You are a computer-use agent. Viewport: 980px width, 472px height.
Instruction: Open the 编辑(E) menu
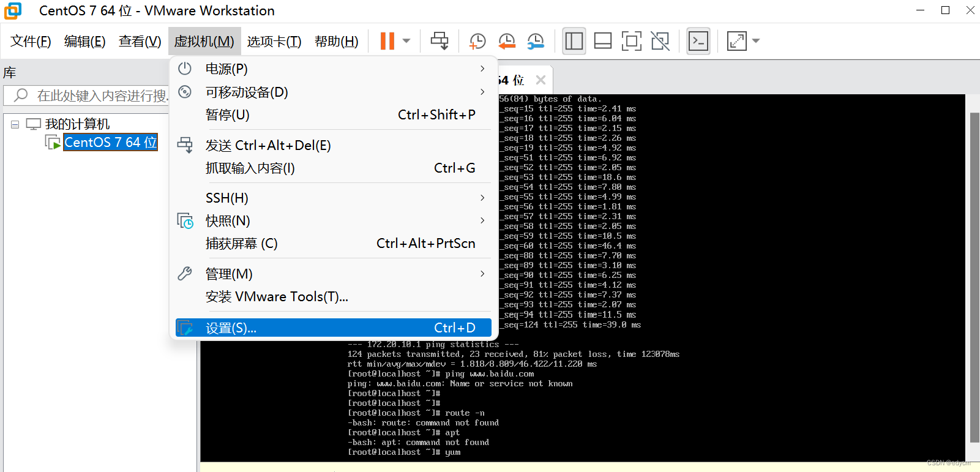tap(84, 41)
